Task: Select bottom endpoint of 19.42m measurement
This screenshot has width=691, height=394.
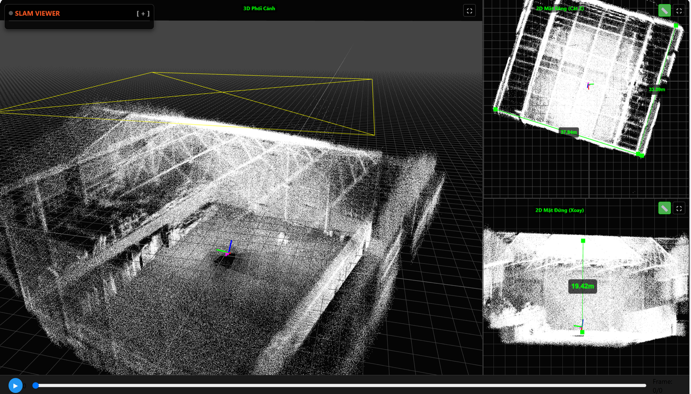Action: pos(582,332)
